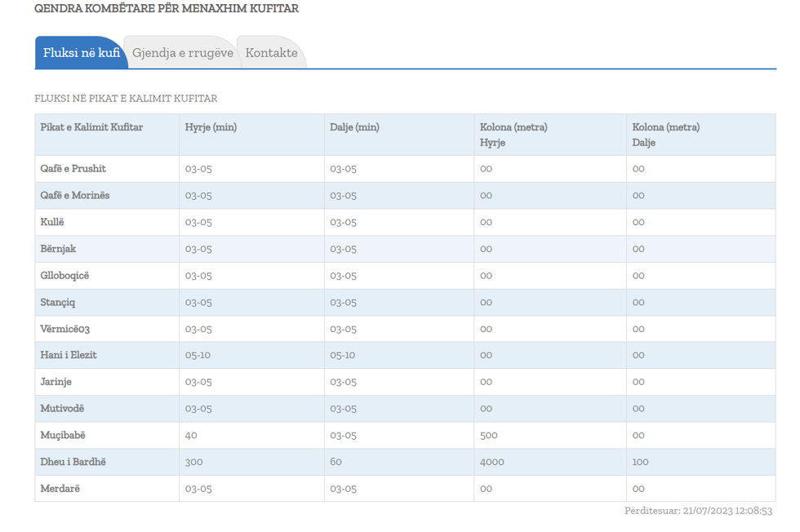
Task: Click the 60 minute exit value
Action: click(x=336, y=462)
